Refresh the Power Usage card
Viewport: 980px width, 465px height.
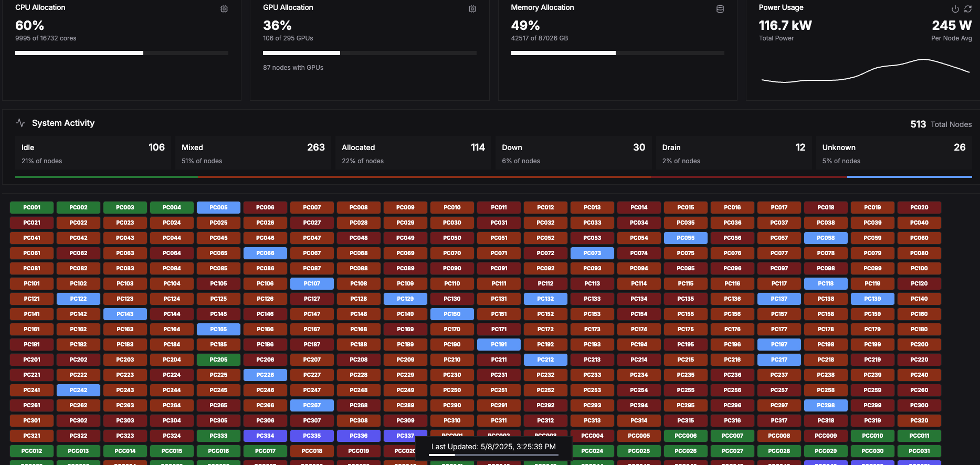(968, 9)
